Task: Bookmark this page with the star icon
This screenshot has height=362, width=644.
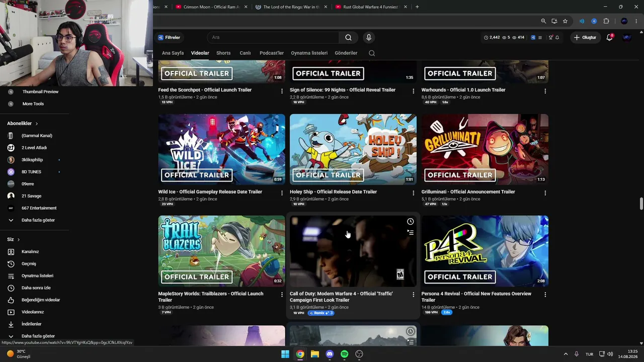Action: (x=565, y=21)
